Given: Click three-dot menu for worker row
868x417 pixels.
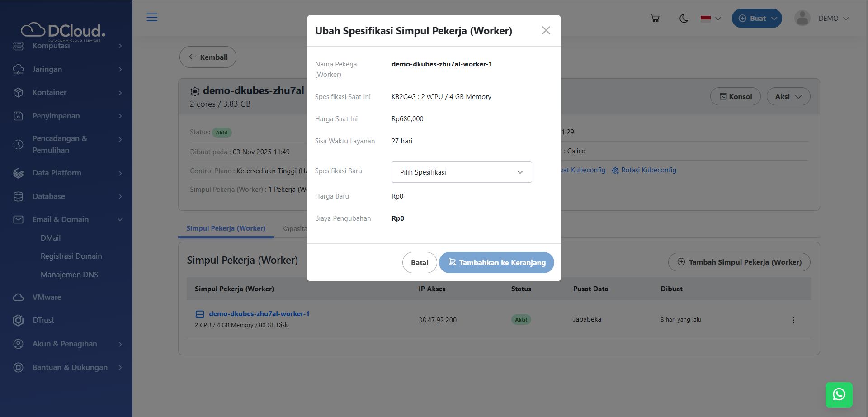Looking at the screenshot, I should click(793, 320).
